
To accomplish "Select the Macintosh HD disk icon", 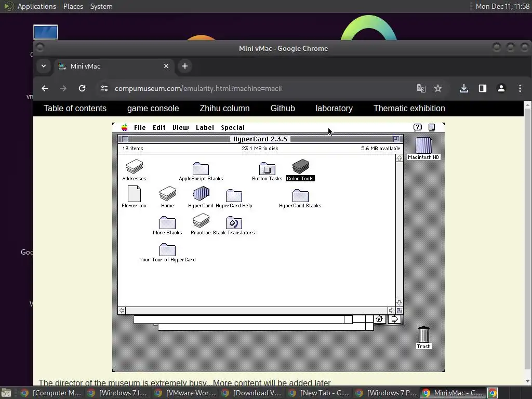I will tap(423, 145).
